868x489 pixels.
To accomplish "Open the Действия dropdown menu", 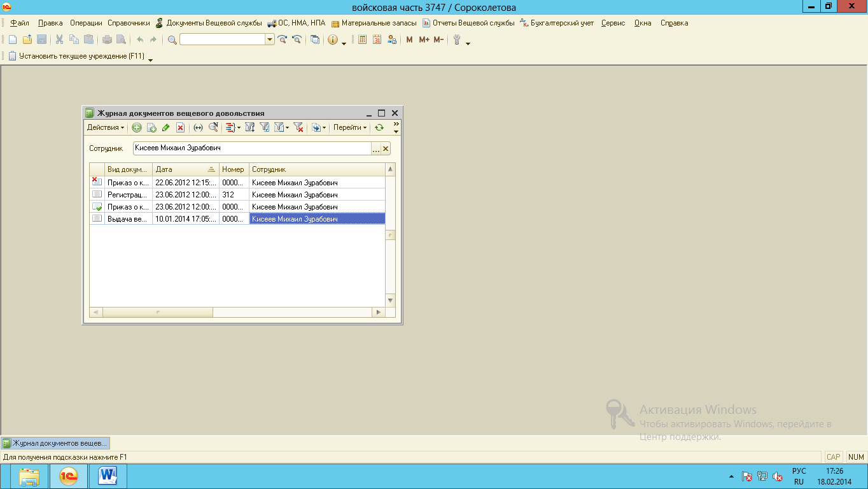I will (106, 127).
